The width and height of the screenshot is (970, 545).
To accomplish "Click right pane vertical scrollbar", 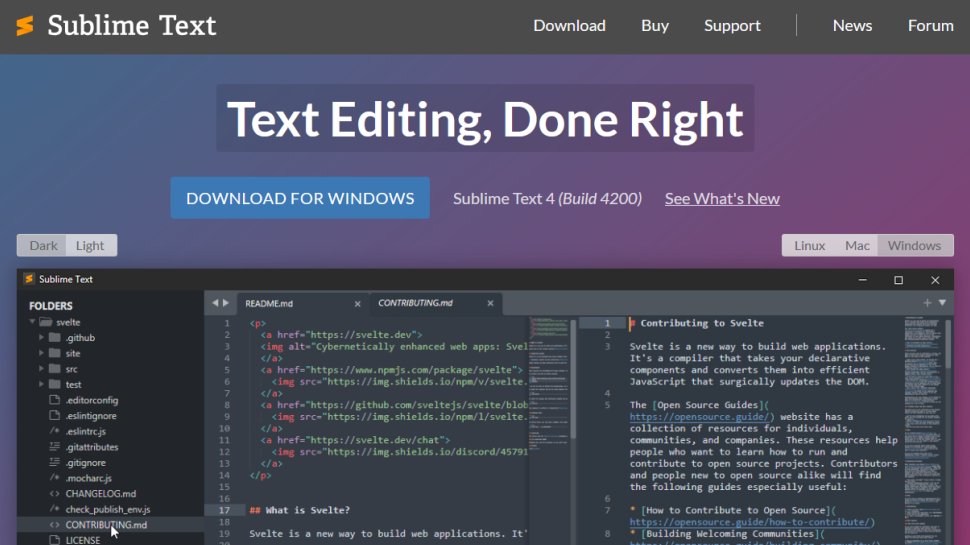I will [x=948, y=344].
